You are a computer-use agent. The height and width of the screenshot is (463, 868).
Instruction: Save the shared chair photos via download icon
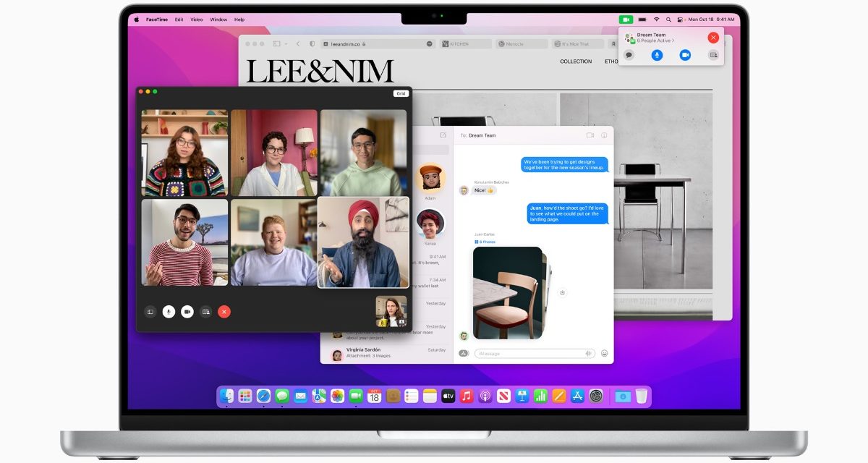pyautogui.click(x=563, y=293)
